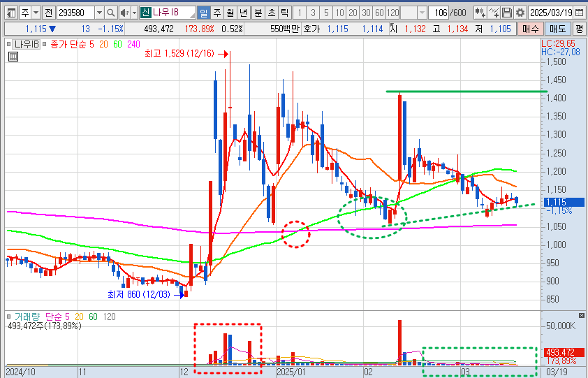Select the 일 daily chart period
The width and height of the screenshot is (588, 378).
click(x=203, y=13)
